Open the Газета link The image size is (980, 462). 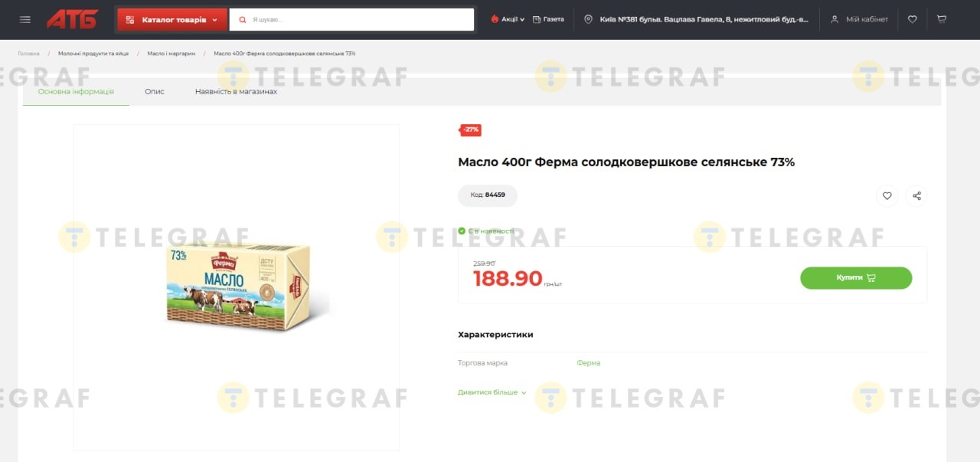548,19
